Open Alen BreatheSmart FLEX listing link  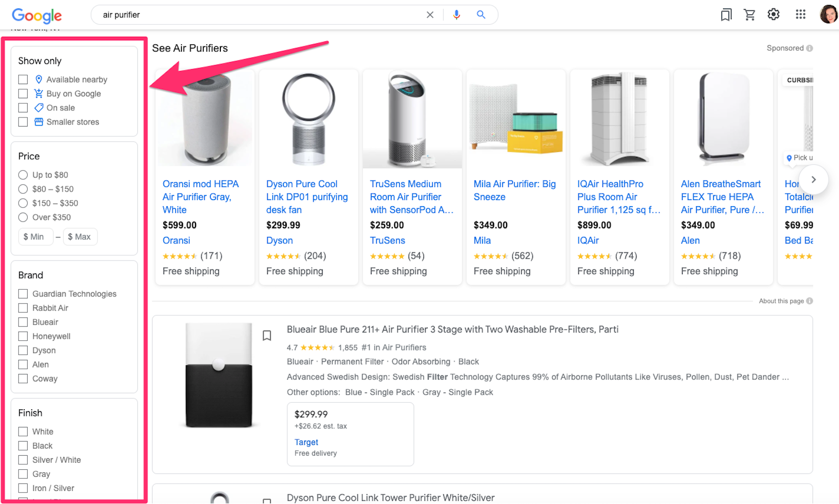point(723,197)
